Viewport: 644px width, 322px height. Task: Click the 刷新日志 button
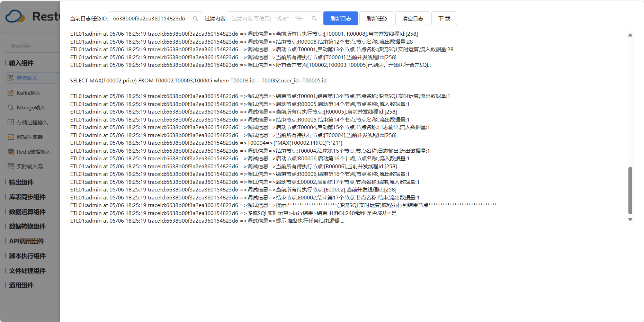pos(341,18)
